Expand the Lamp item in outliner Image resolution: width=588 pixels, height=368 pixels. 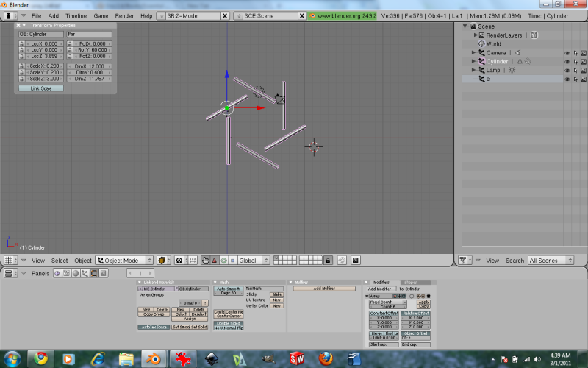point(473,70)
